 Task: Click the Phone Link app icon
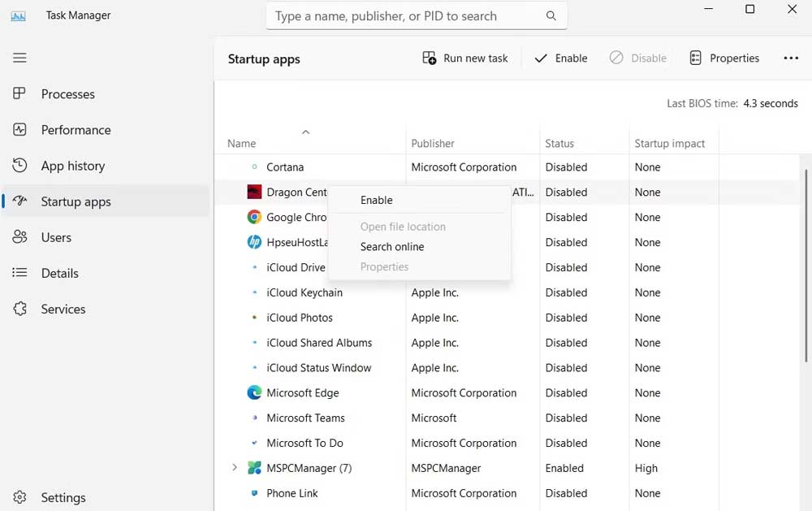(x=254, y=493)
